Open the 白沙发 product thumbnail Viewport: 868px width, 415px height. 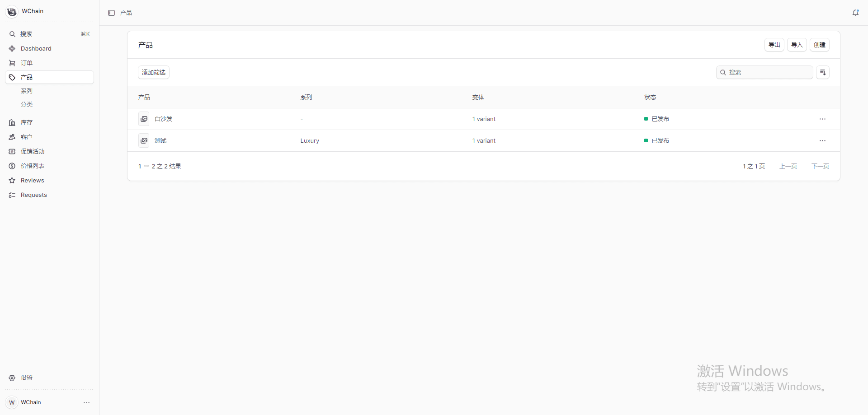[144, 119]
